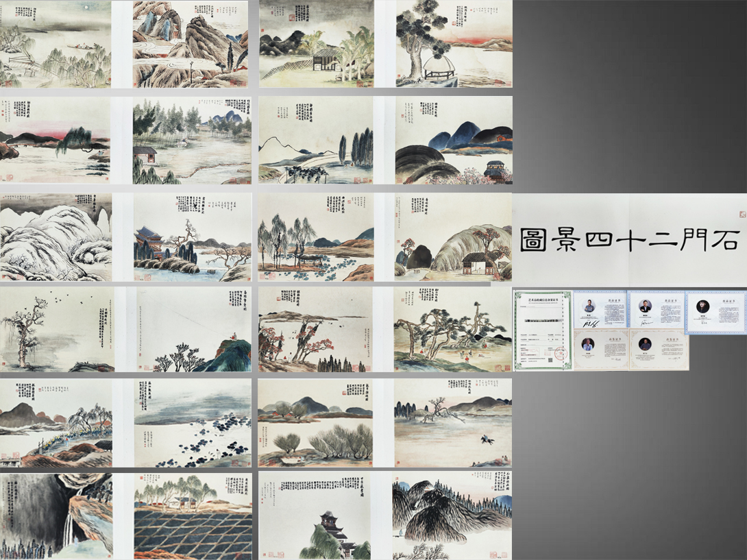Viewport: 747px width, 560px height.
Task: Select the thatched house among banana palms painting
Action: click(x=317, y=44)
